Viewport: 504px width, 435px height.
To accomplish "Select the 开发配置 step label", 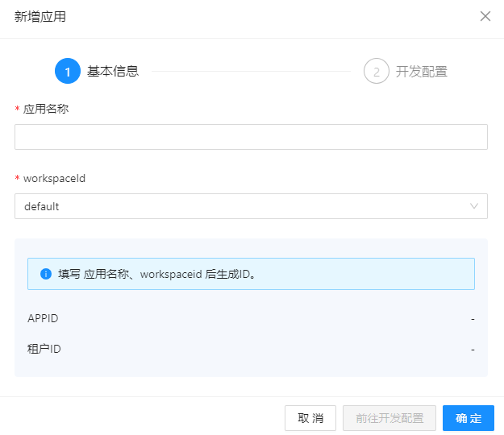I will pos(422,71).
